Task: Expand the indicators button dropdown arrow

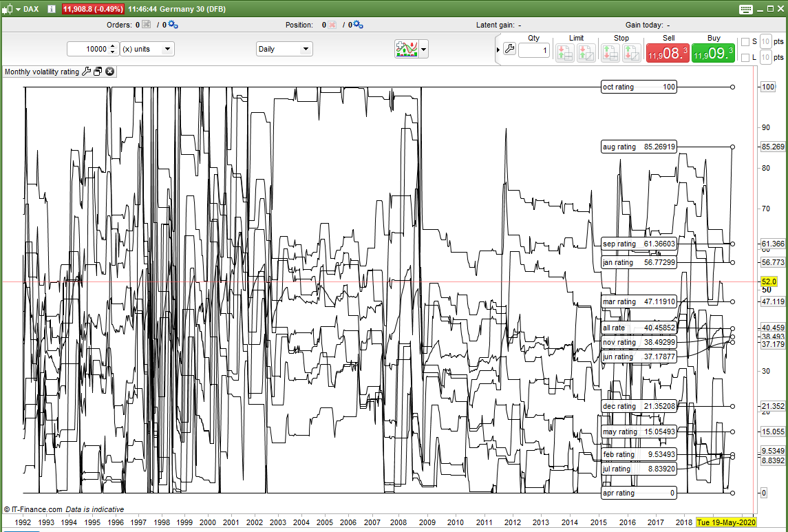Action: coord(424,49)
